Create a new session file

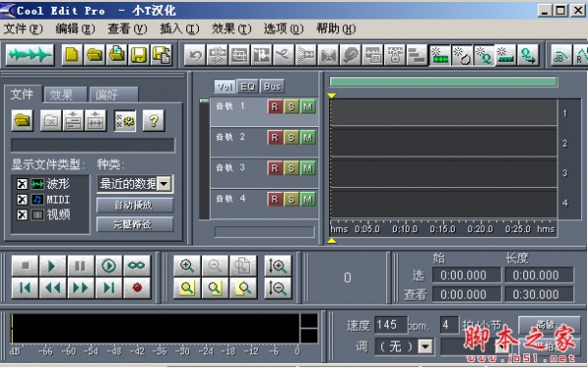(x=72, y=55)
